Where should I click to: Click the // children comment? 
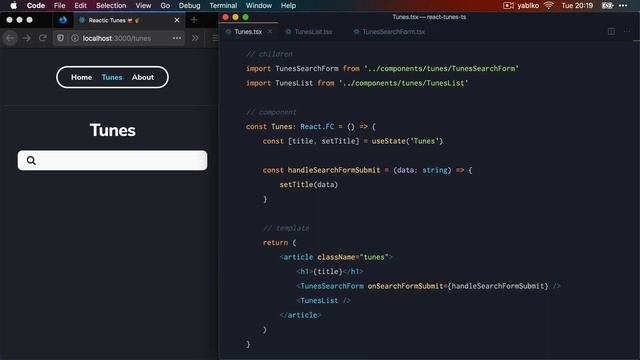269,54
